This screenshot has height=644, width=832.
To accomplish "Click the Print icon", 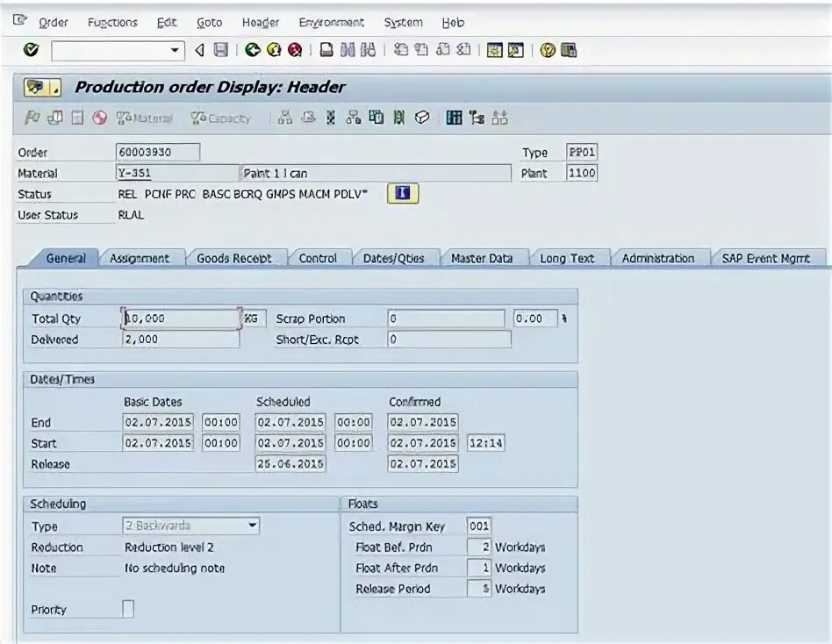I will tap(326, 50).
